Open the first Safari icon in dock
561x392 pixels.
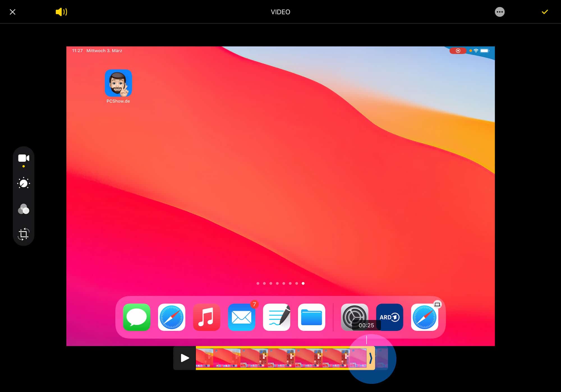[171, 317]
